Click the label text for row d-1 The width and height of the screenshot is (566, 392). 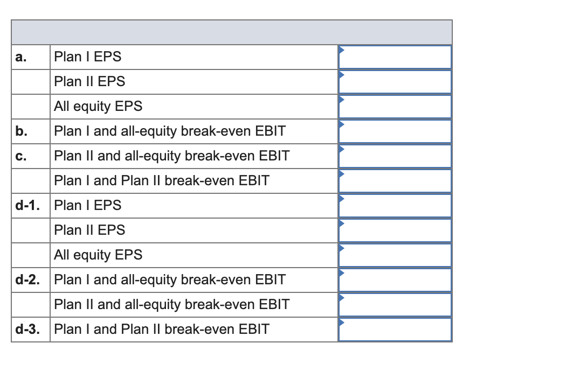tap(31, 205)
